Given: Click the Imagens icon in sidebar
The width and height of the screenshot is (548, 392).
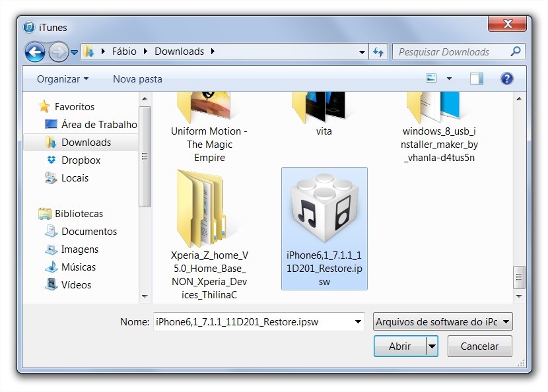Looking at the screenshot, I should coord(51,249).
